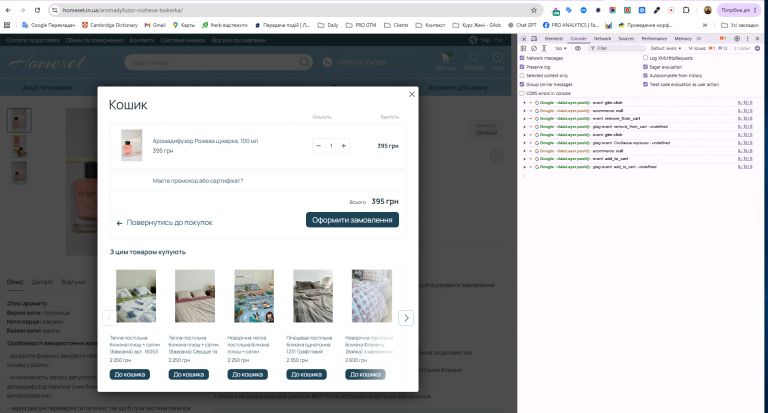Close the Кошик cart popup
768x413 pixels.
412,94
